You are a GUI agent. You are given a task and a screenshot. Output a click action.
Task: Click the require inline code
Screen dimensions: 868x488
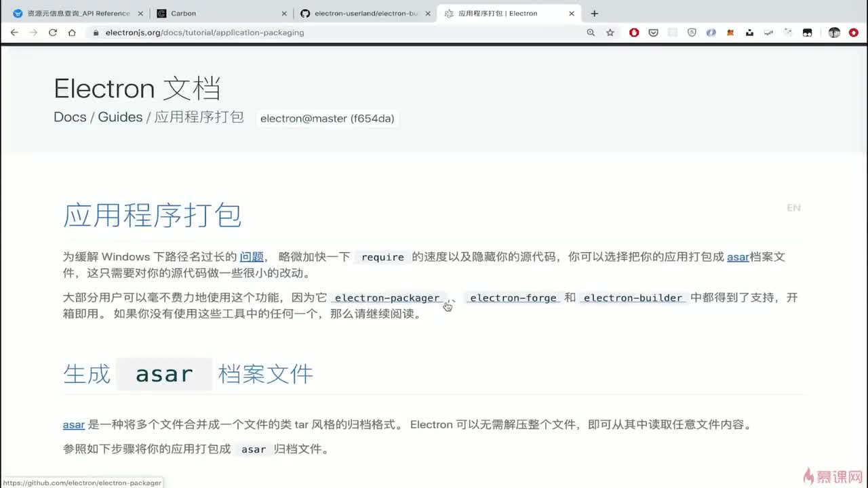click(382, 258)
